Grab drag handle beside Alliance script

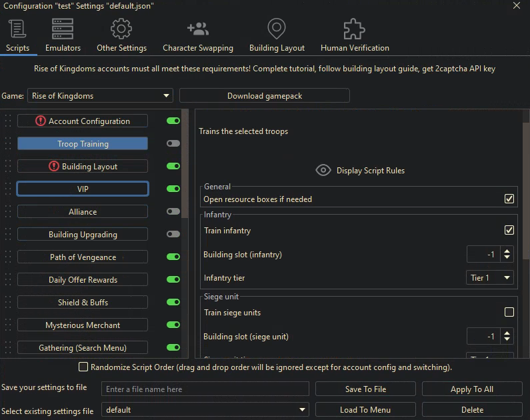[8, 211]
